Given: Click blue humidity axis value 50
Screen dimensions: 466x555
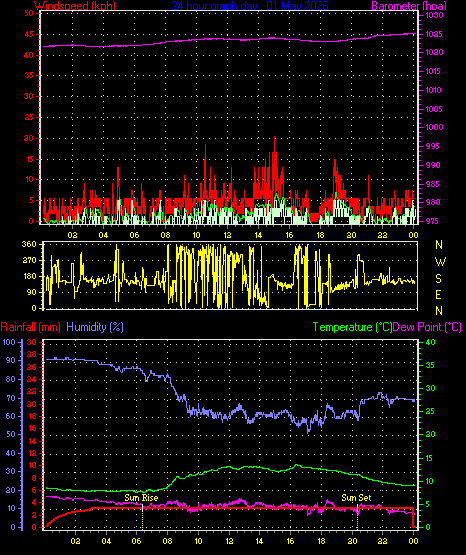Looking at the screenshot, I should pos(11,434).
